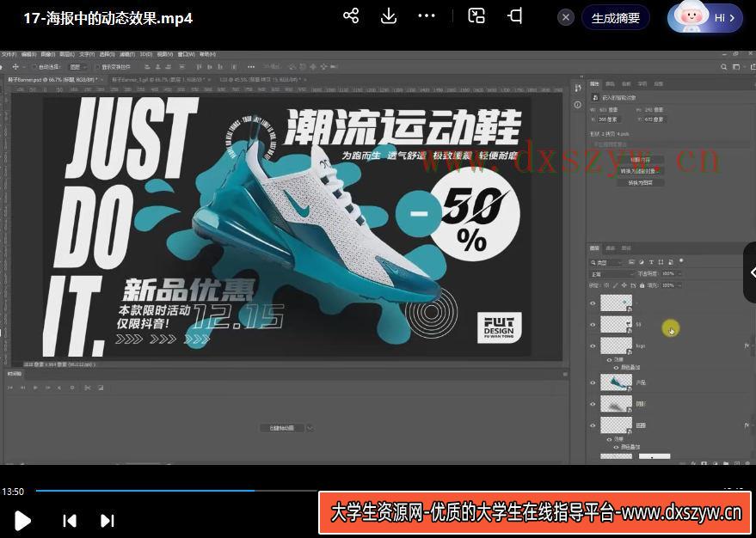Image resolution: width=756 pixels, height=538 pixels.
Task: Select the 产品 shoe layer thumbnail
Action: tap(616, 382)
